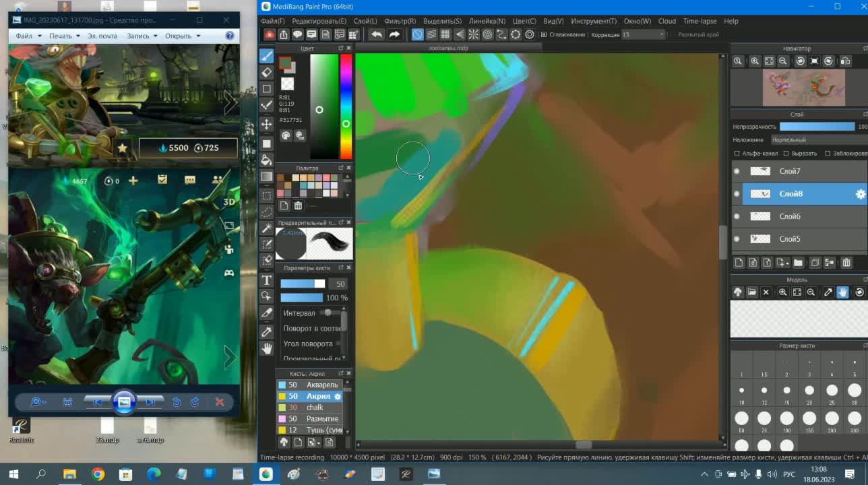Image resolution: width=868 pixels, height=485 pixels.
Task: Click the hue spectrum color bar
Action: pyautogui.click(x=346, y=106)
